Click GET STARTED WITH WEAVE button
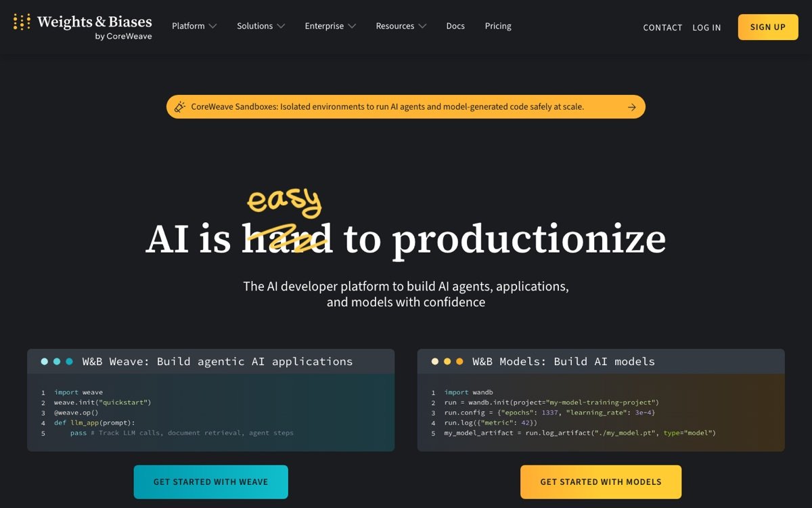Viewport: 812px width, 508px height. coord(211,482)
